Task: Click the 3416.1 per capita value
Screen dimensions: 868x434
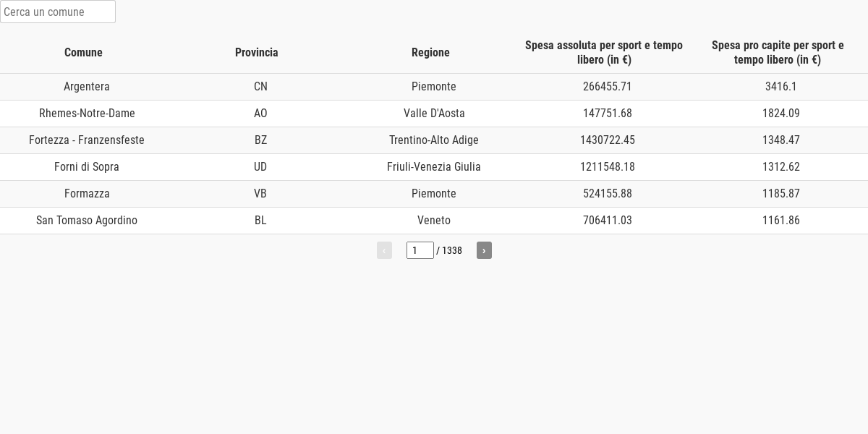Action: click(x=781, y=87)
